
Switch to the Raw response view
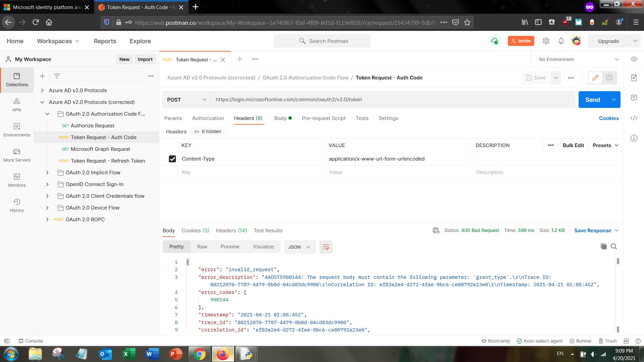(202, 246)
